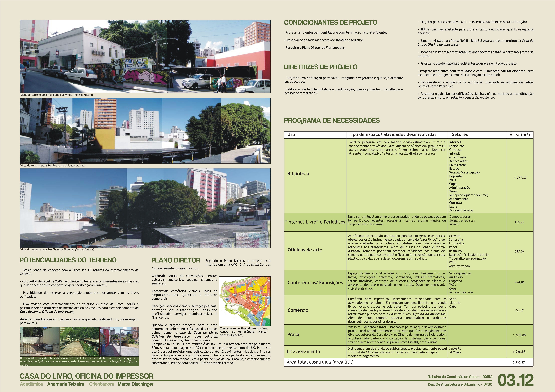Click the 'Praça' row label

pos(293,335)
